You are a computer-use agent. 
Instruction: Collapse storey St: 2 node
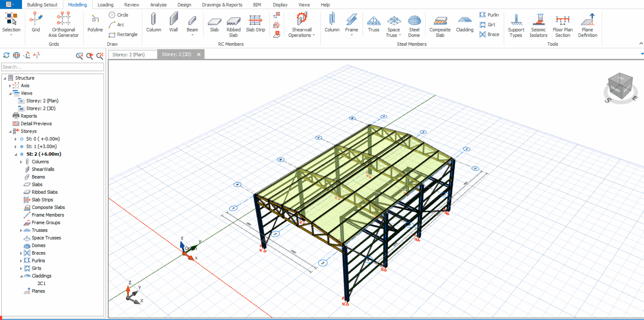point(16,154)
